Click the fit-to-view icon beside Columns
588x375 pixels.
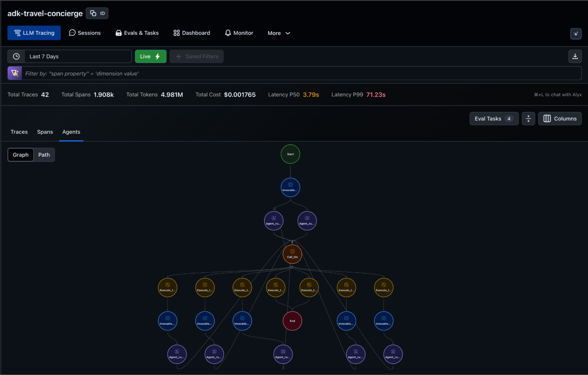(x=528, y=118)
